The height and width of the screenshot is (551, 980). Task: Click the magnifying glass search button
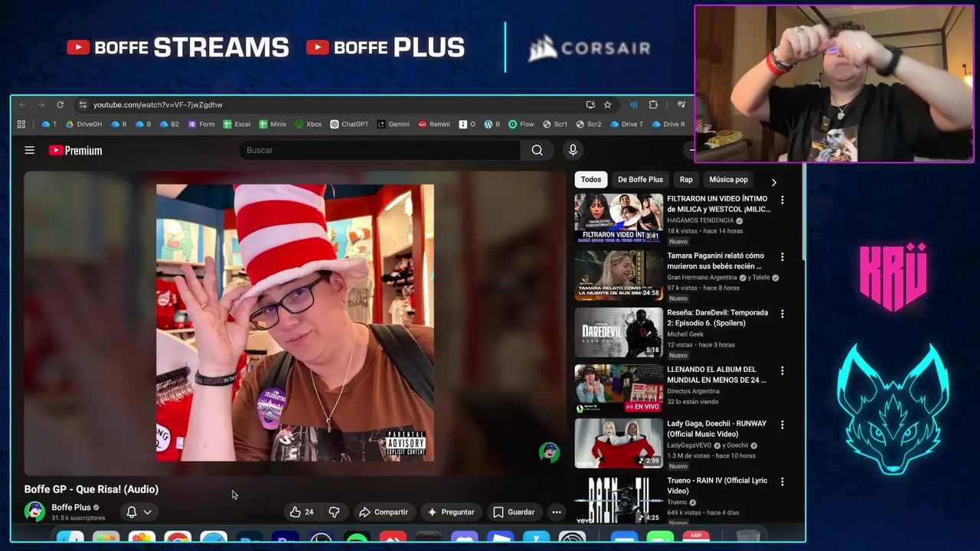537,150
